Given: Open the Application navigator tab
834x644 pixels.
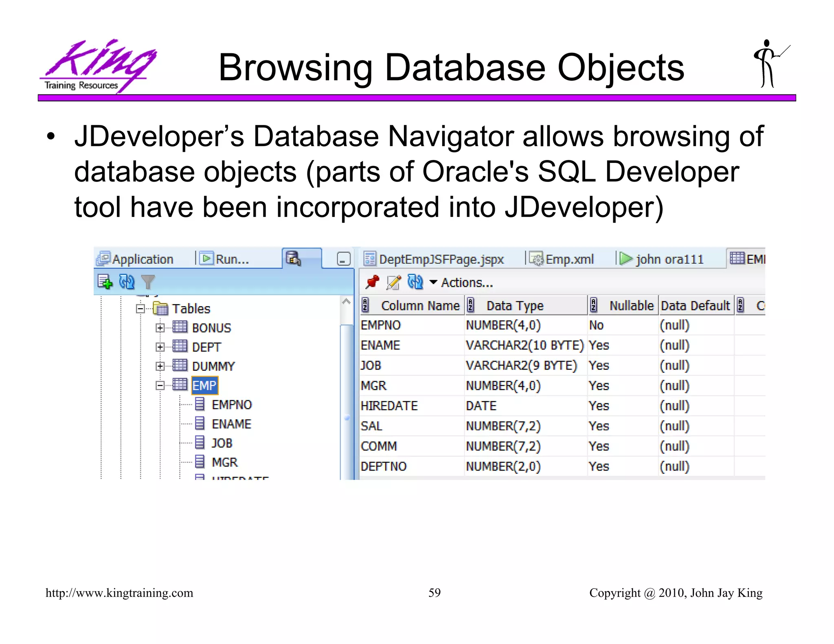Looking at the screenshot, I should point(136,259).
